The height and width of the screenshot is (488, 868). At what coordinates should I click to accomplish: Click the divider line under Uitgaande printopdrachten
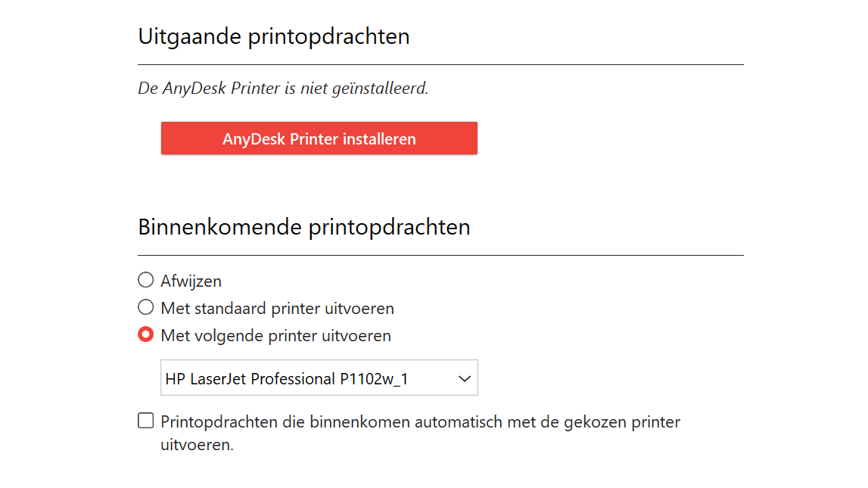(440, 65)
